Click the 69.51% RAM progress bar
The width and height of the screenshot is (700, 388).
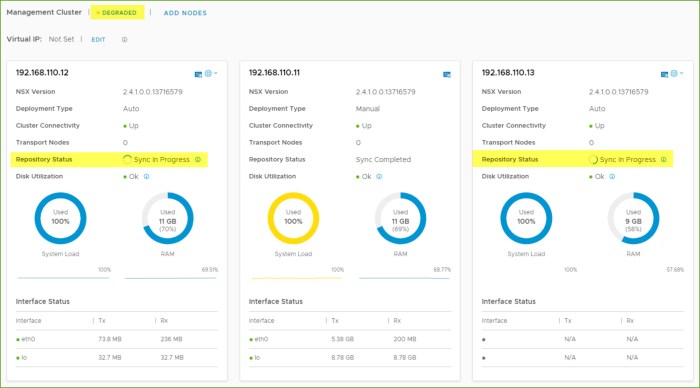(x=171, y=278)
